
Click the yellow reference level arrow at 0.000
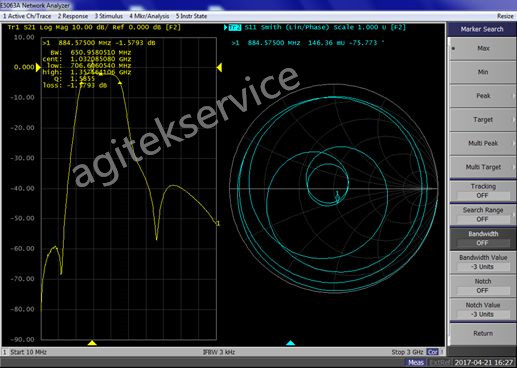pos(38,67)
